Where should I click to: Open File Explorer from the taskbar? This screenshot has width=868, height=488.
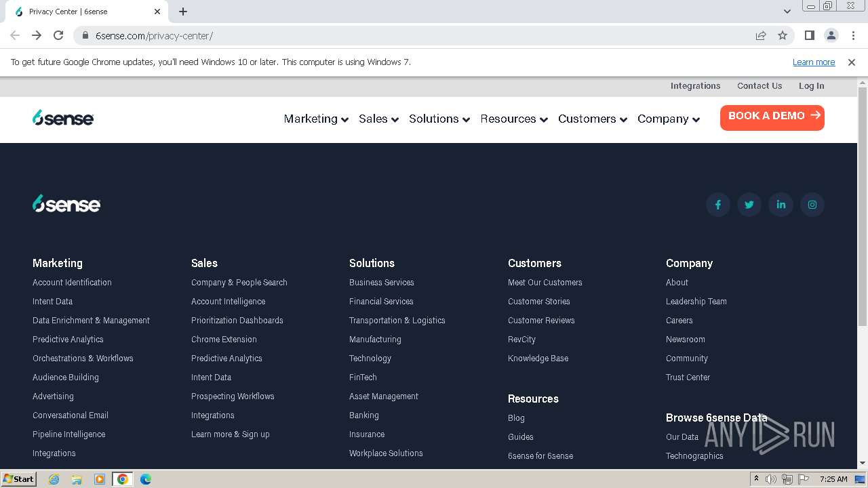77,479
